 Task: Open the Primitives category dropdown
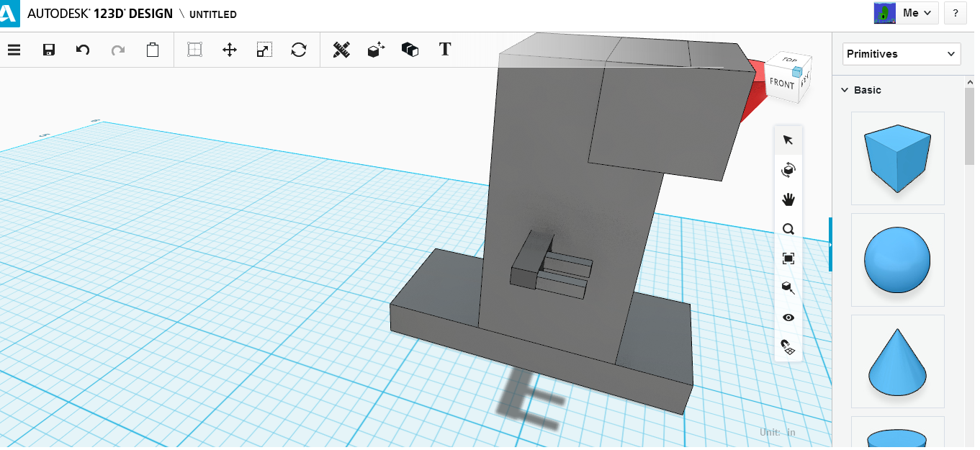point(902,54)
